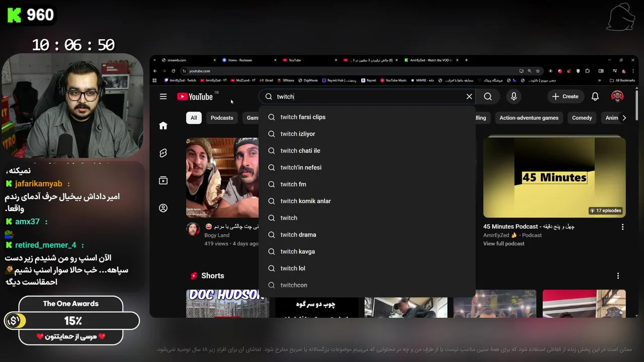This screenshot has height=362, width=644.
Task: Click the Bogy Land channel avatar
Action: 193,229
